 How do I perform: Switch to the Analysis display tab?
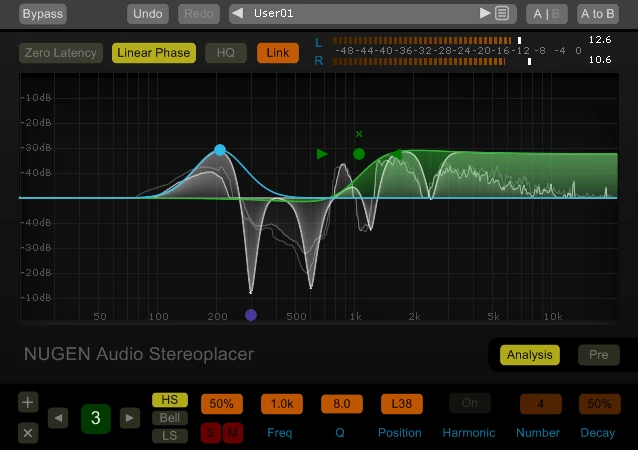pos(529,355)
